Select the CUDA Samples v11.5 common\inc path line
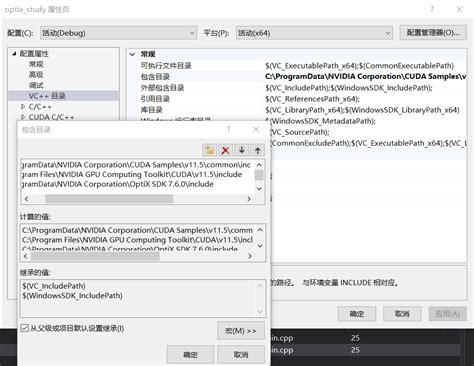 click(136, 165)
